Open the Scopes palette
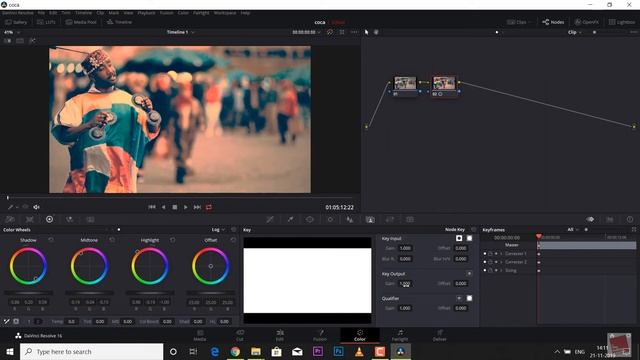Image resolution: width=640 pixels, height=360 pixels. coord(610,219)
